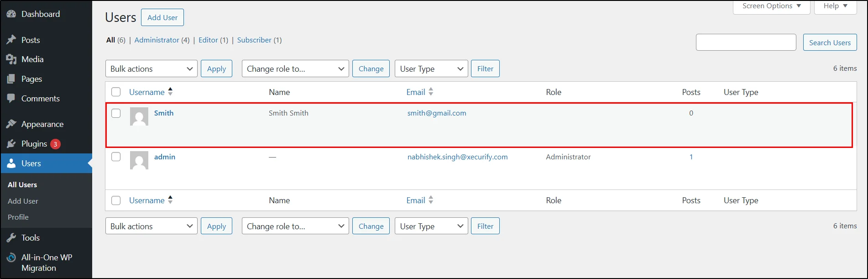This screenshot has width=868, height=279.
Task: Select Profile submenu item
Action: coord(18,217)
